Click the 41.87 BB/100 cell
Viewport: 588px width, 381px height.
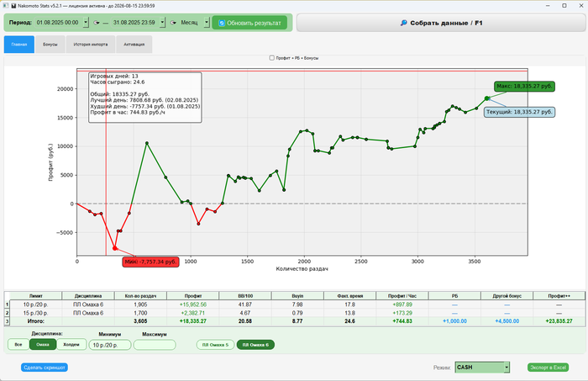point(245,304)
